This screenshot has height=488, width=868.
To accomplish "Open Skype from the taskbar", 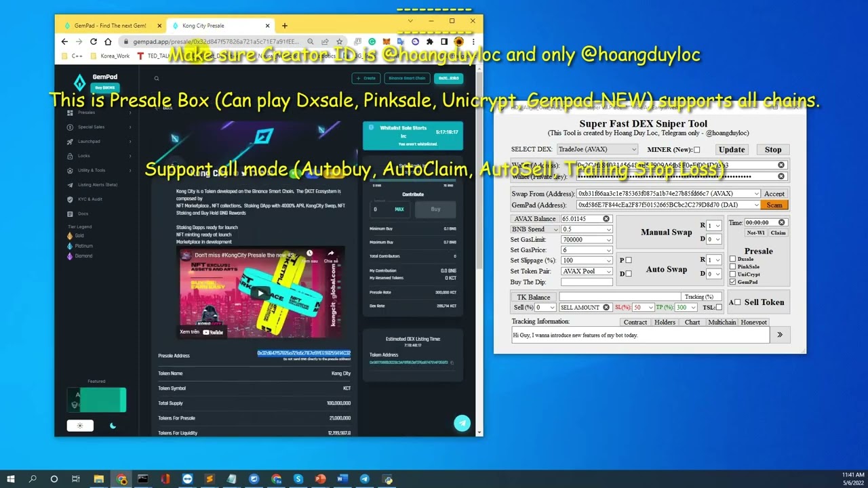I will 298,479.
